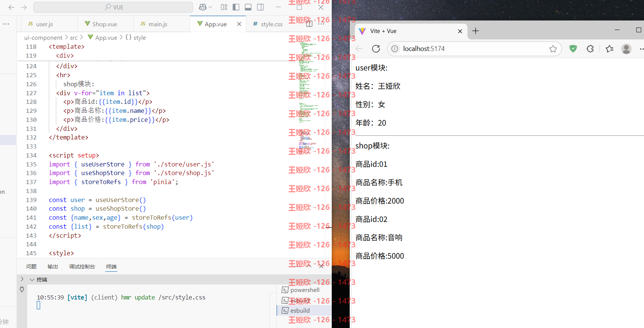Image resolution: width=644 pixels, height=328 pixels.
Task: Click the 商品价格:5000 text in browser
Action: point(380,256)
